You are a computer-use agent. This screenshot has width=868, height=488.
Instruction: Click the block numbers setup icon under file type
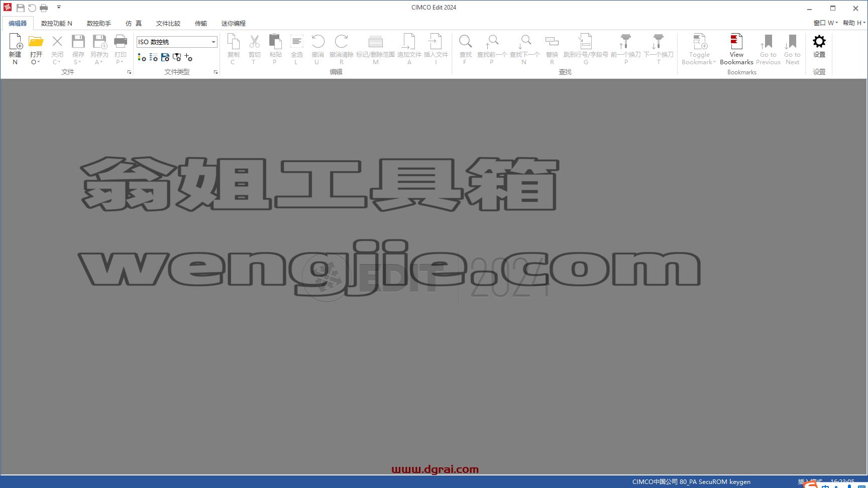[153, 58]
